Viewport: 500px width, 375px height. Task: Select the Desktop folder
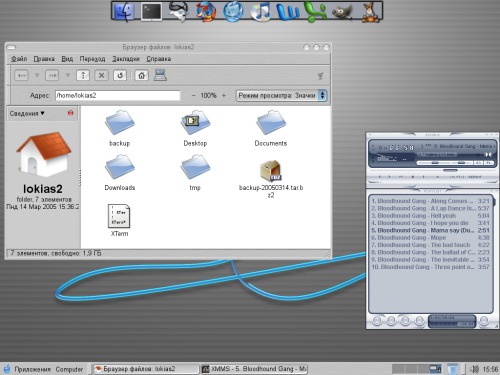click(x=195, y=128)
